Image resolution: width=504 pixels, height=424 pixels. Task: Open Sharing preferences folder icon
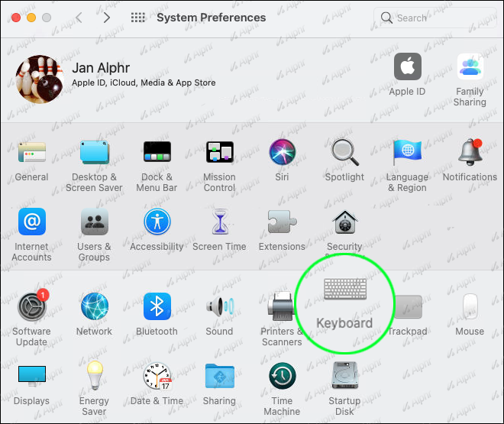[x=220, y=376]
